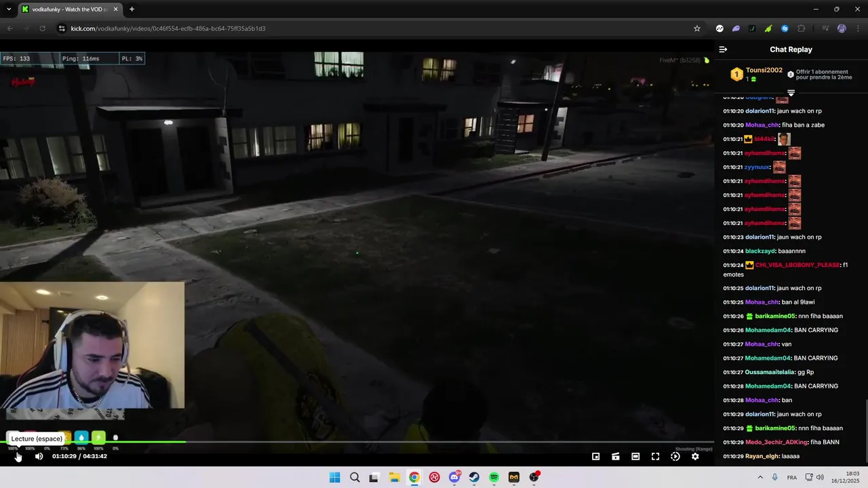Click CHI_VISA_LBOBONY_PLEASE username
Screen dimensions: 868x488
tap(797, 265)
